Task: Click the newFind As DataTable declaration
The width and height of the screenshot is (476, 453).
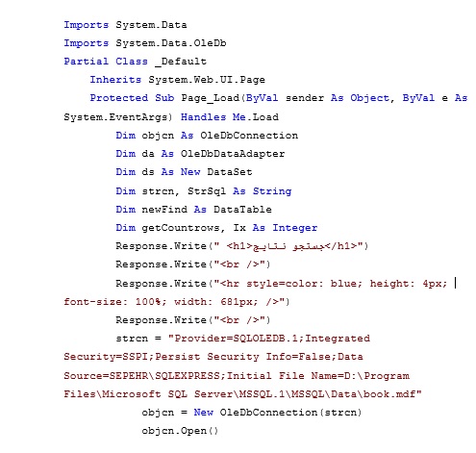Action: (194, 210)
